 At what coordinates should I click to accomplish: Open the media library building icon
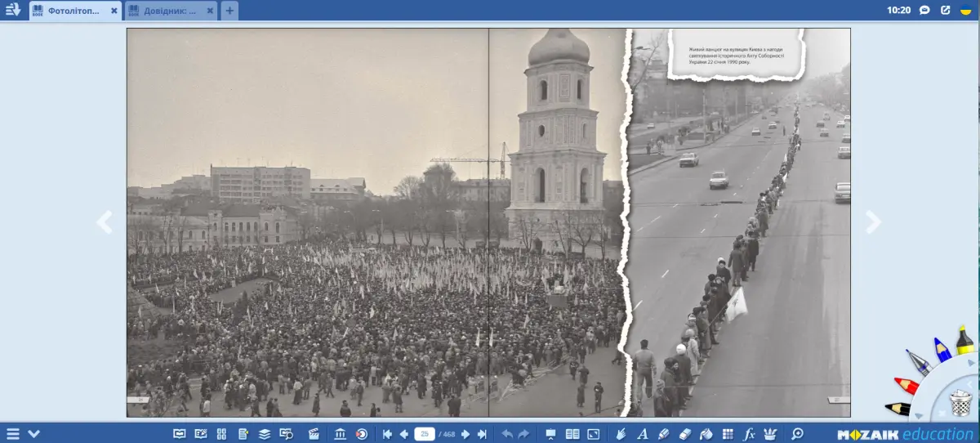[x=341, y=434]
